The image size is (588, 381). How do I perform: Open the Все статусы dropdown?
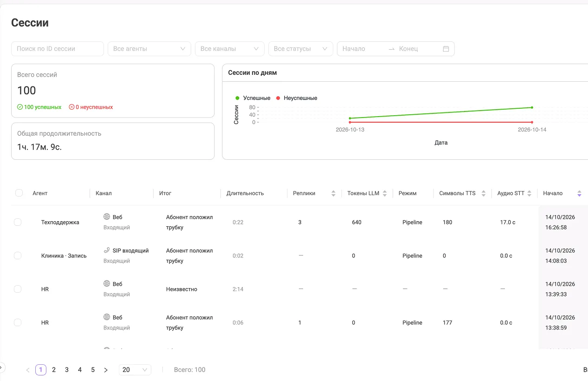tap(301, 49)
